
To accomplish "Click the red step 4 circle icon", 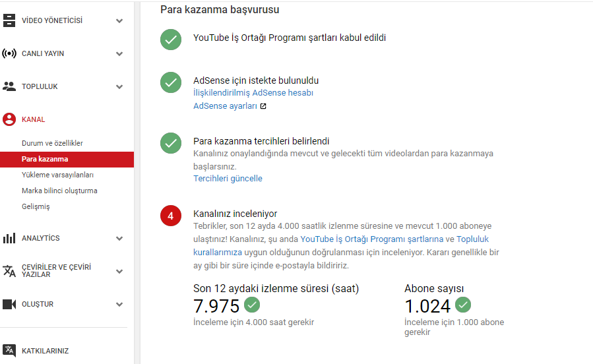I will 171,216.
